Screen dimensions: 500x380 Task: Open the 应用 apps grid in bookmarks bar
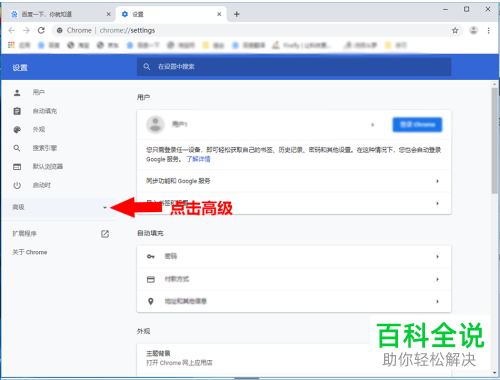pyautogui.click(x=19, y=45)
